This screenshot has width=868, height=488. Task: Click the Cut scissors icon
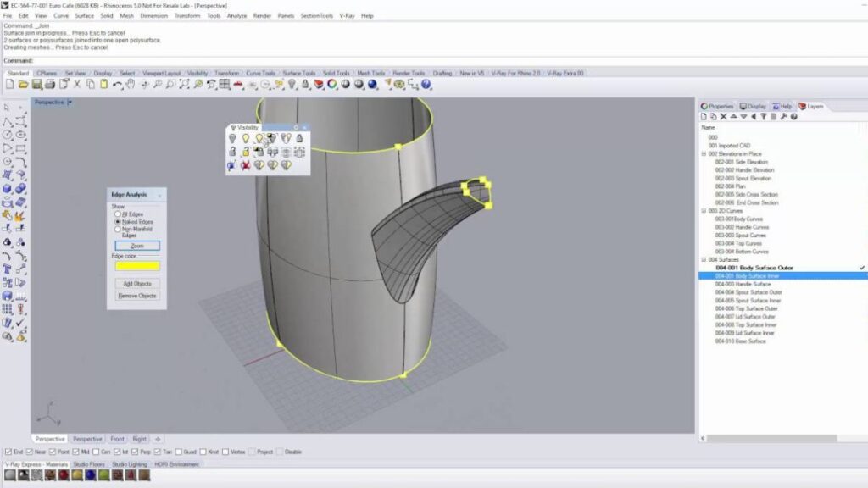pyautogui.click(x=77, y=85)
